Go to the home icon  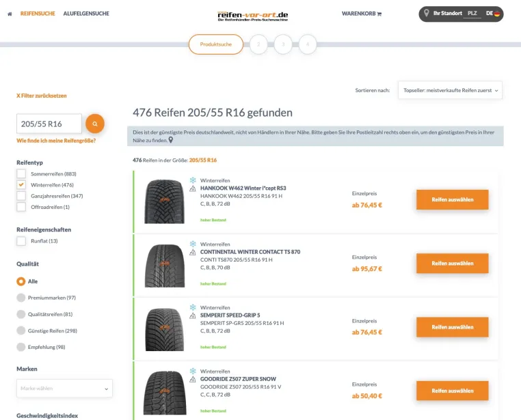10,14
